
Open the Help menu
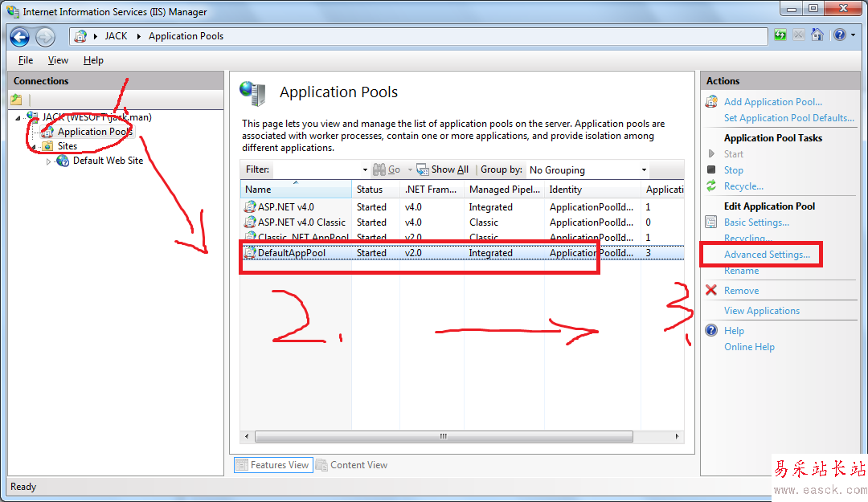point(93,60)
